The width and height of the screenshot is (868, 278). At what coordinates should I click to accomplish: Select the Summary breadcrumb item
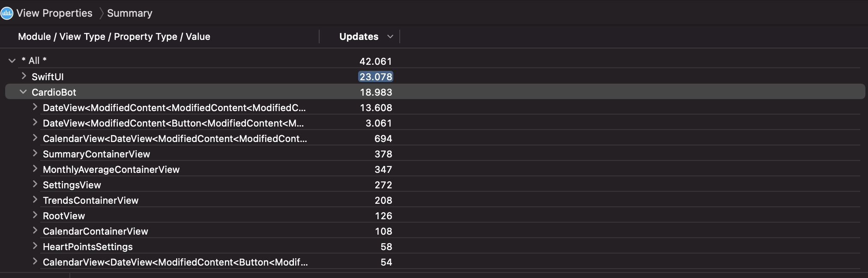coord(130,13)
